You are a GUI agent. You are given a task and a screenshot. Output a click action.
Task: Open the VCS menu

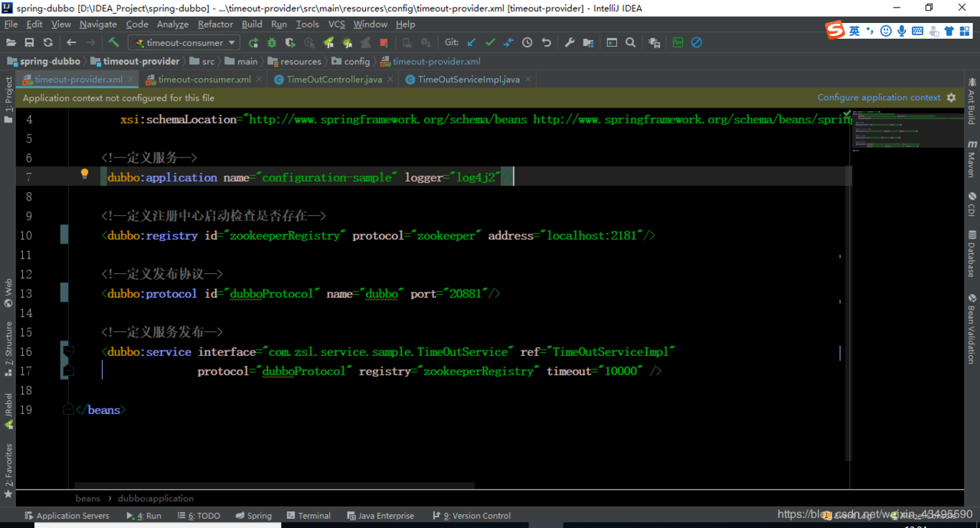point(337,24)
